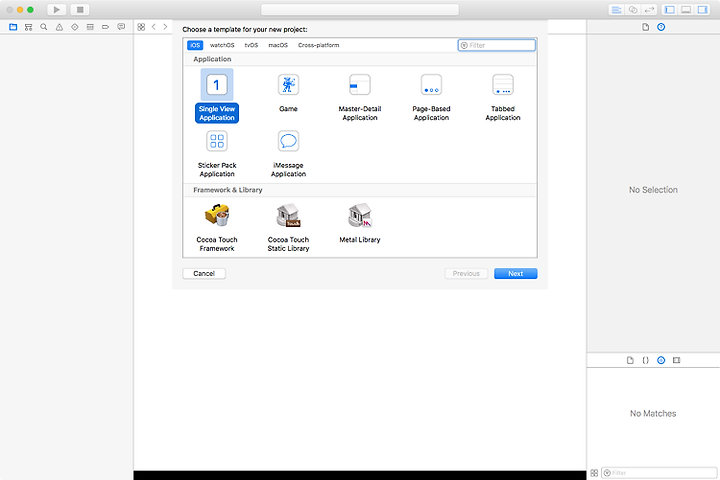Click the Next button
The width and height of the screenshot is (720, 480).
click(x=516, y=274)
